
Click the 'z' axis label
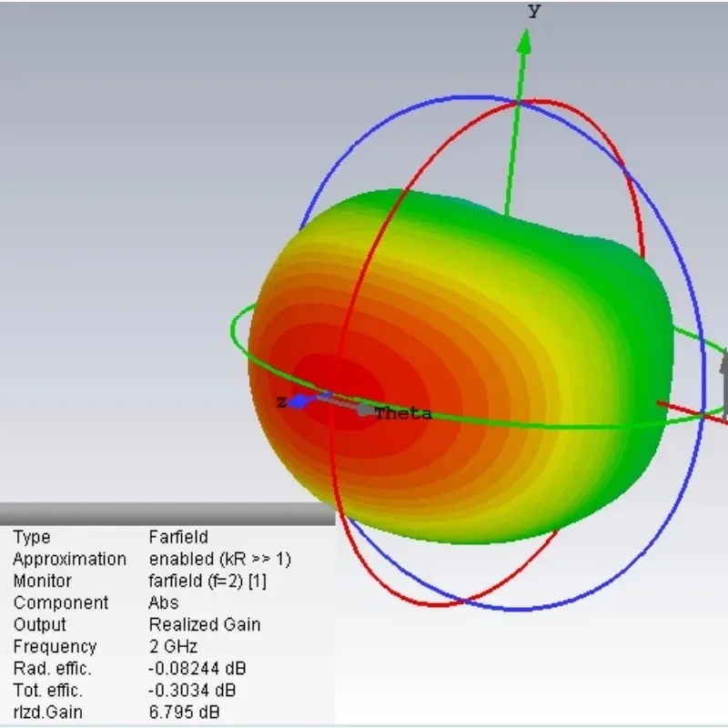coord(281,402)
